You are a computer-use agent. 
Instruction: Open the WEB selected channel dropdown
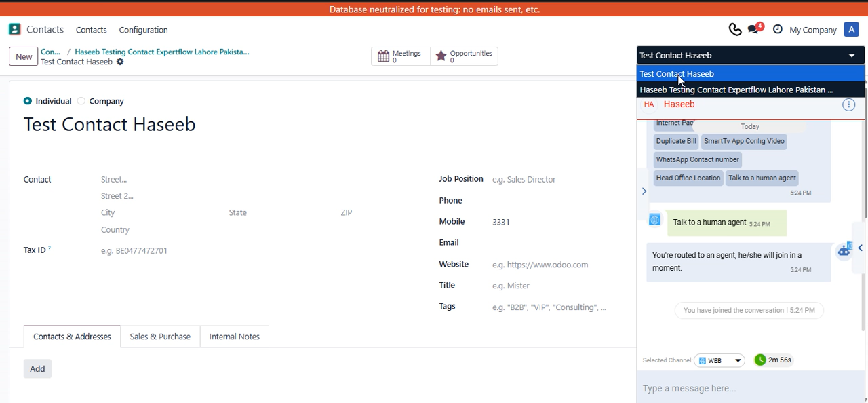coord(719,360)
